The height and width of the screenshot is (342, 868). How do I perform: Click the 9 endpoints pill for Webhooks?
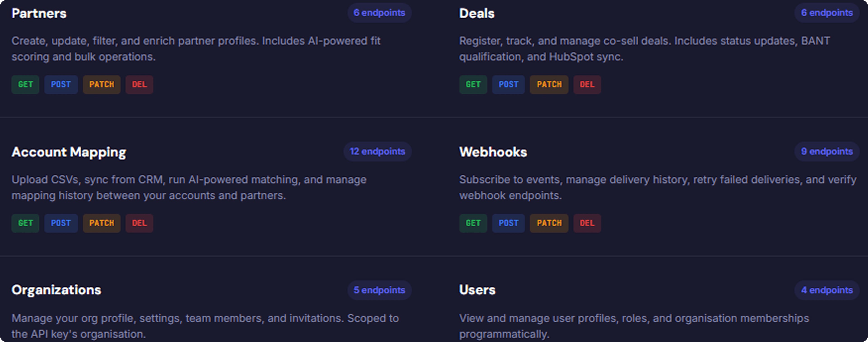coord(827,152)
